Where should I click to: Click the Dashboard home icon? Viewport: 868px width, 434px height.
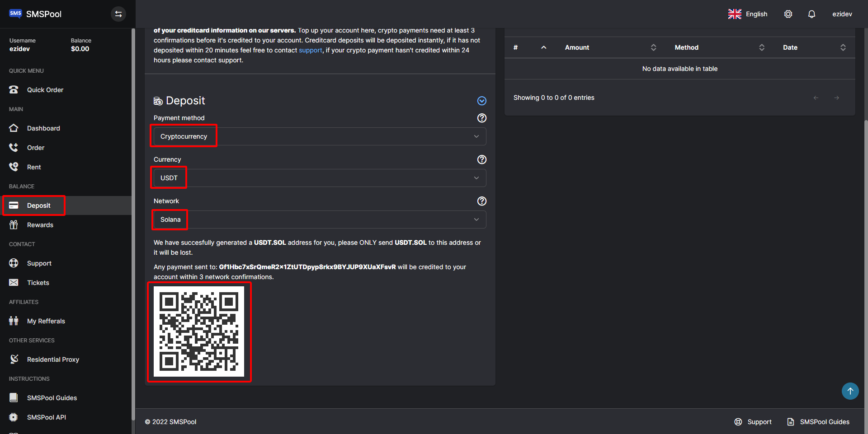[x=14, y=128]
